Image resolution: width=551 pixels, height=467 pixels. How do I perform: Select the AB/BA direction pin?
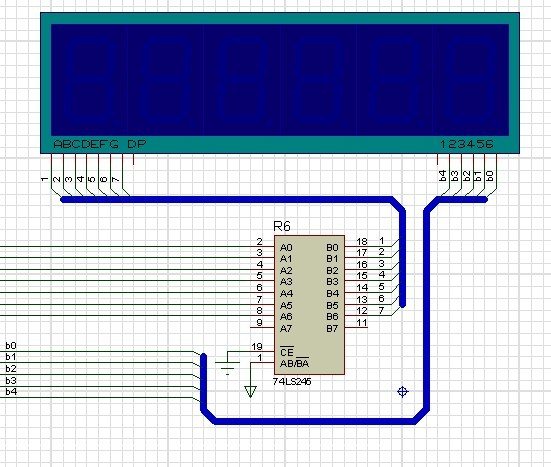262,362
